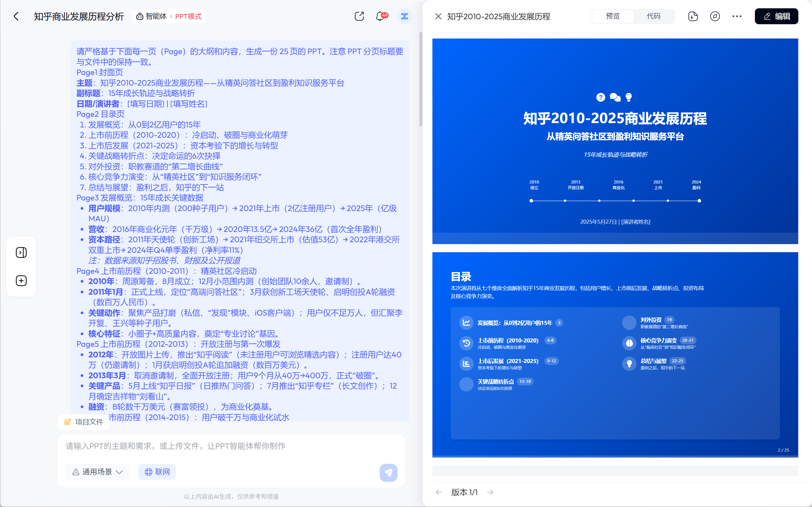Screen dimensions: 812x507
Task: Open the three-dots more options menu
Action: point(737,17)
